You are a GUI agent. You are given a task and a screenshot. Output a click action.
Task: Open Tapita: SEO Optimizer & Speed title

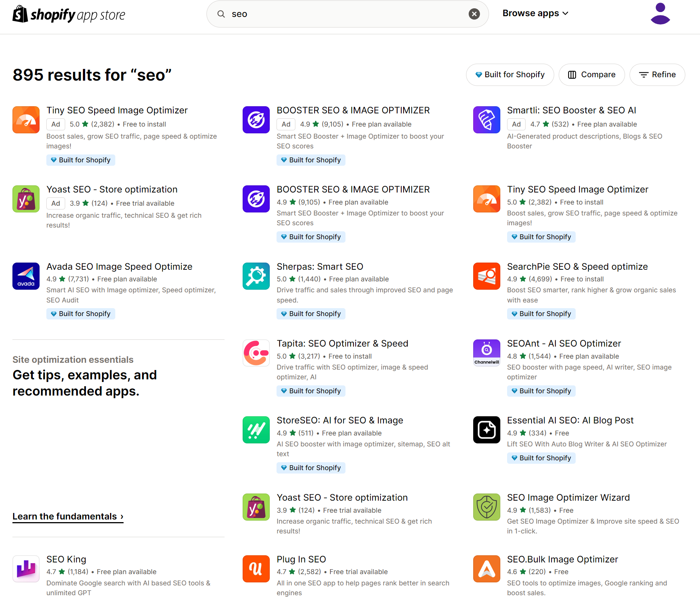[x=342, y=344]
